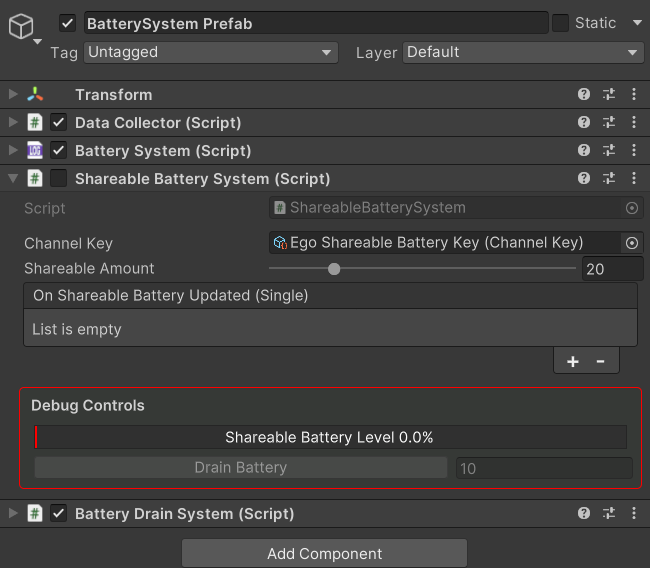Enable the Shareable Battery System script checkbox

pos(58,178)
